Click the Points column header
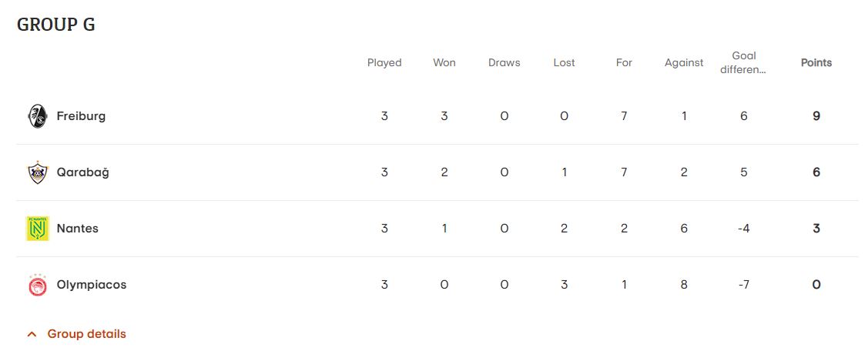The height and width of the screenshot is (351, 868). (x=816, y=63)
